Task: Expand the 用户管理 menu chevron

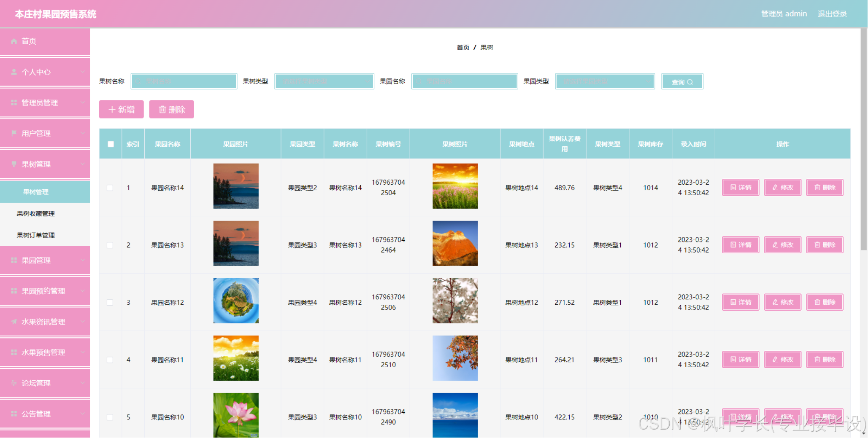Action: click(x=83, y=133)
